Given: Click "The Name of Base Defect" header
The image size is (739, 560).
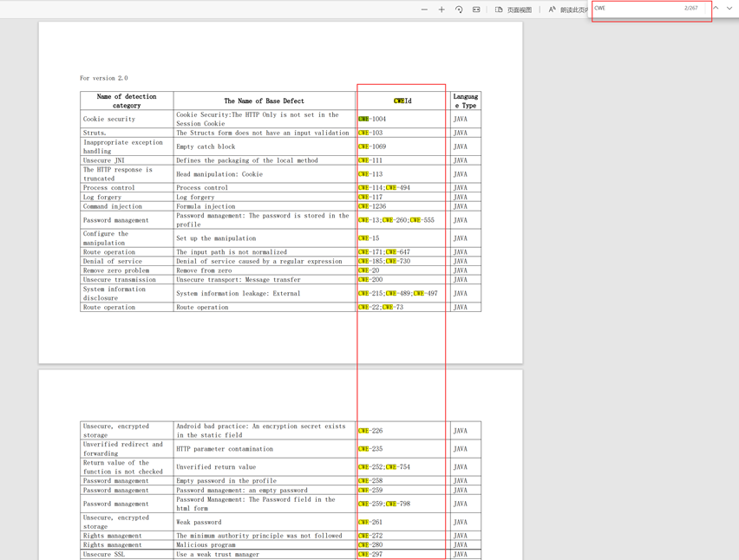Looking at the screenshot, I should 264,101.
